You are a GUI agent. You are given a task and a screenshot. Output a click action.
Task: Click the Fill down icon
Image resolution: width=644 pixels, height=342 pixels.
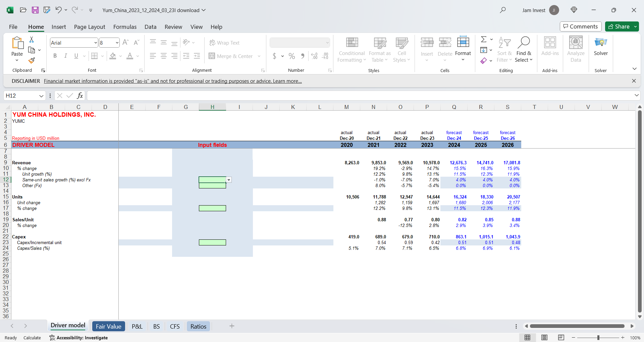[x=484, y=50]
